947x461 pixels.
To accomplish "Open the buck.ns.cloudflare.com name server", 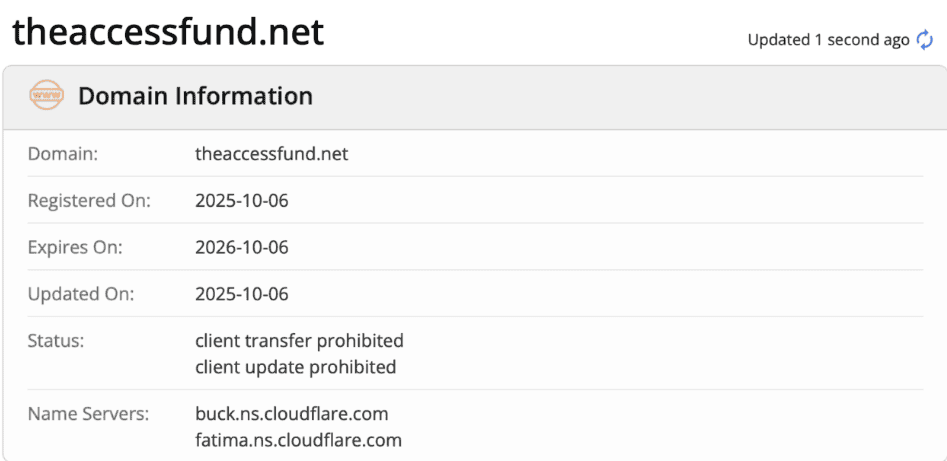I will pos(291,413).
